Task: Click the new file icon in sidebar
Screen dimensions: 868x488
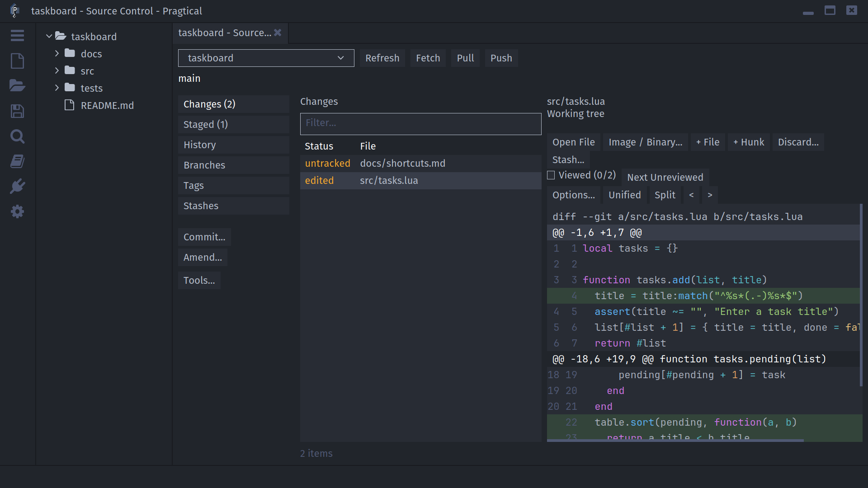Action: point(17,61)
